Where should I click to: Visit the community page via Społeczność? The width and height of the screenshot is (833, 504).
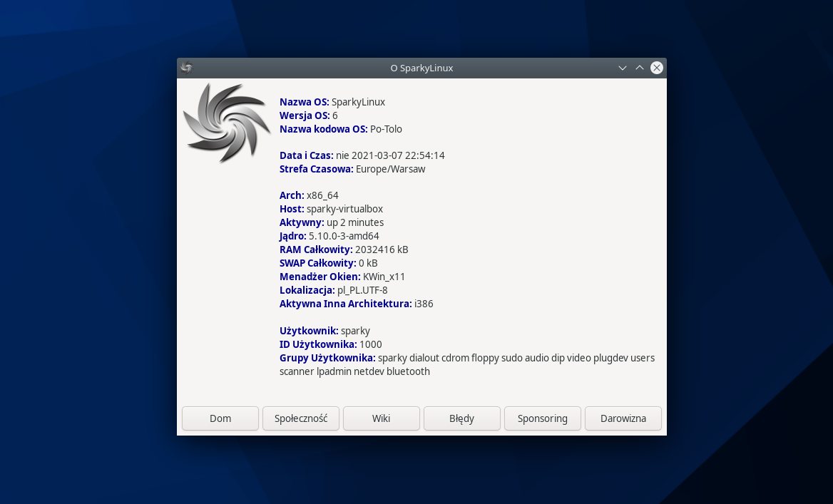300,418
